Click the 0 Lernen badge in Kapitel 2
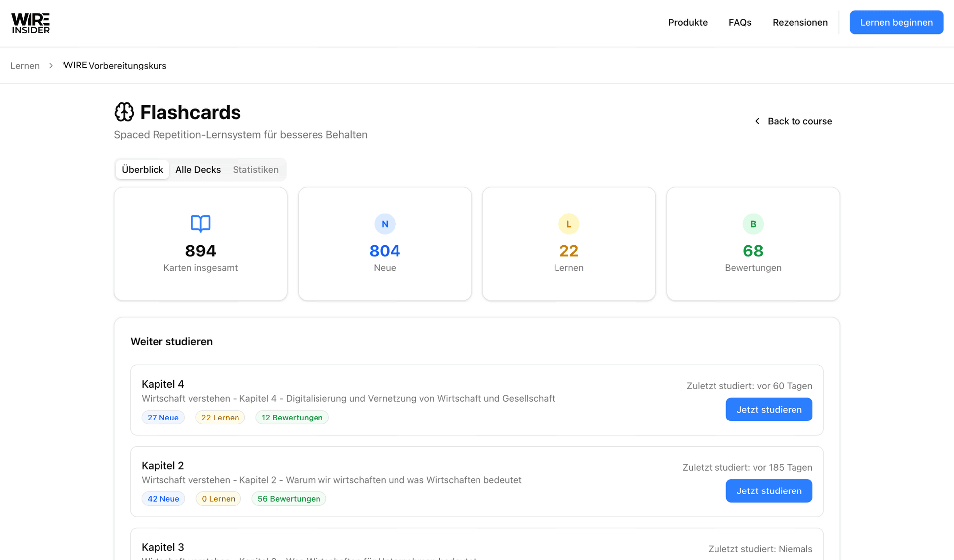 218,499
